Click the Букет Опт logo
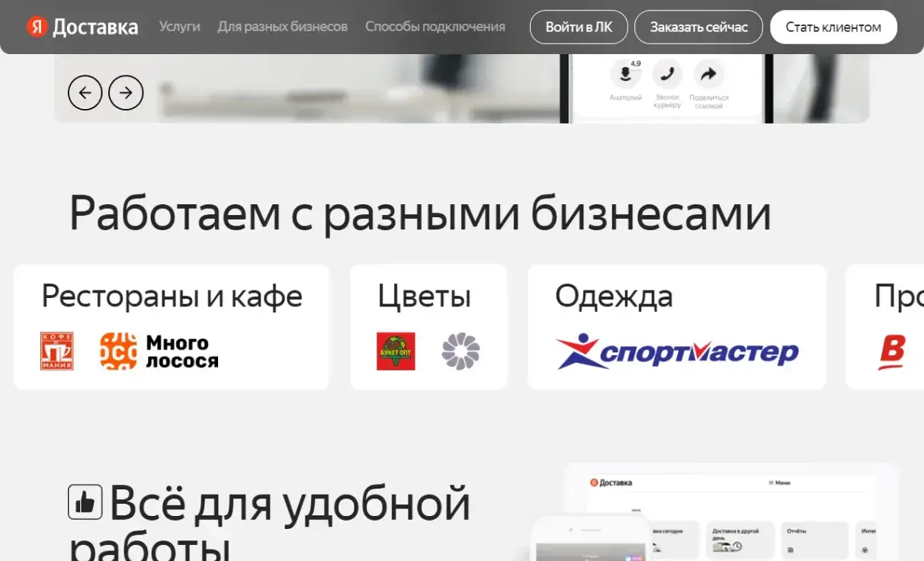Viewport: 924px width, 561px height. [396, 351]
